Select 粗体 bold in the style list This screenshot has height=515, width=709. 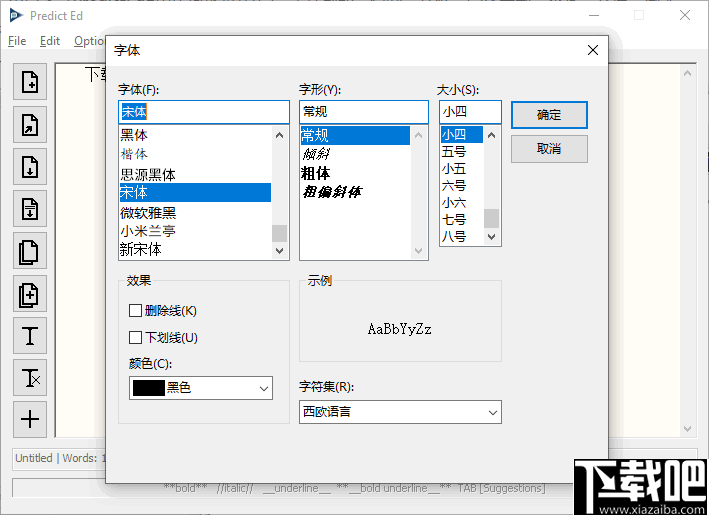[x=355, y=173]
